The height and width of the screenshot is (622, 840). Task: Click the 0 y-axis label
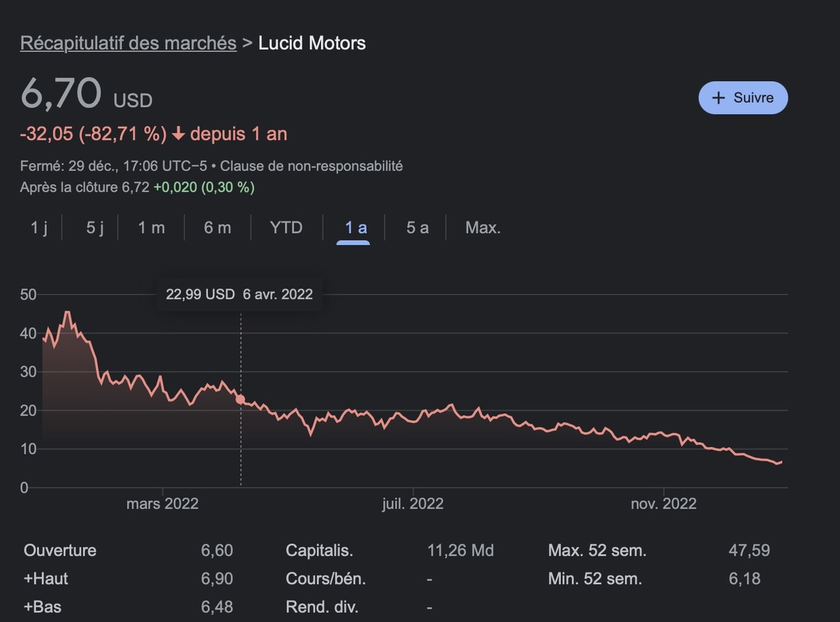click(x=24, y=488)
